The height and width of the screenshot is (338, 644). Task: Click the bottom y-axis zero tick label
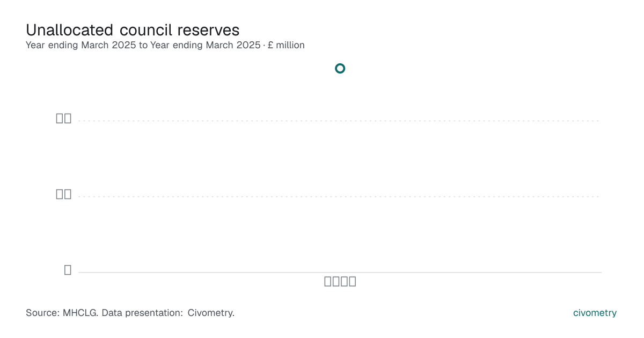coord(68,270)
